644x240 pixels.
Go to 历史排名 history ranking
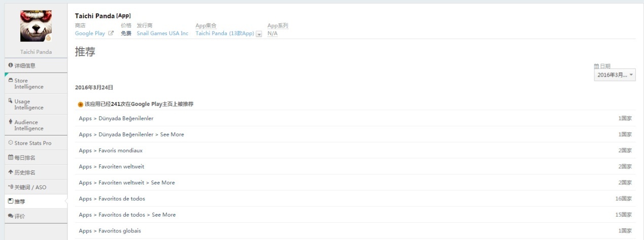[x=36, y=173]
